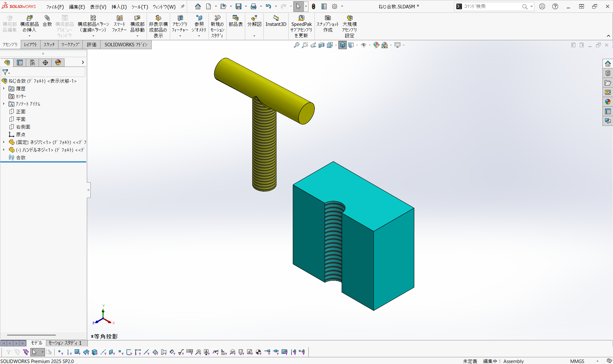Click SpeedPak subassembly update tool

click(x=301, y=27)
